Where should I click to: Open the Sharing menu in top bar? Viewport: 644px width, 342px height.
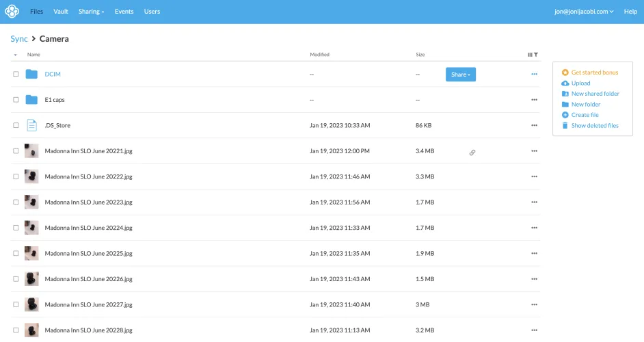pyautogui.click(x=91, y=12)
